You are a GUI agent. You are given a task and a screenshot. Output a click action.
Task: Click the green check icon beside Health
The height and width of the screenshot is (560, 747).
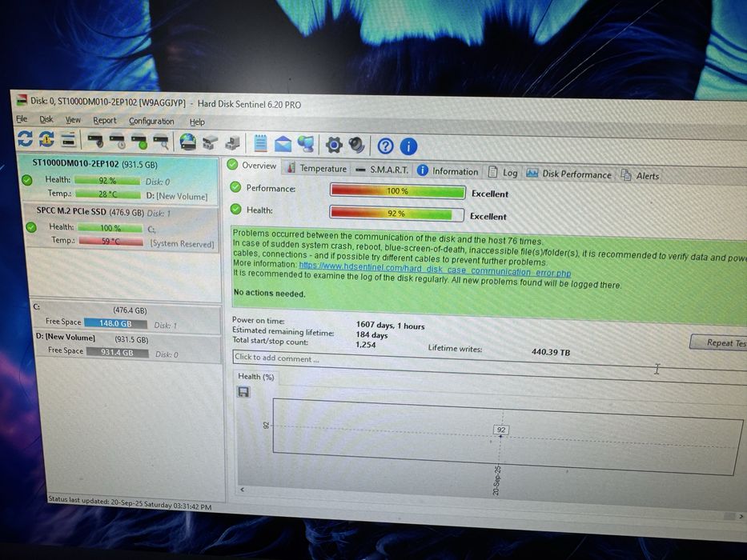pos(236,209)
